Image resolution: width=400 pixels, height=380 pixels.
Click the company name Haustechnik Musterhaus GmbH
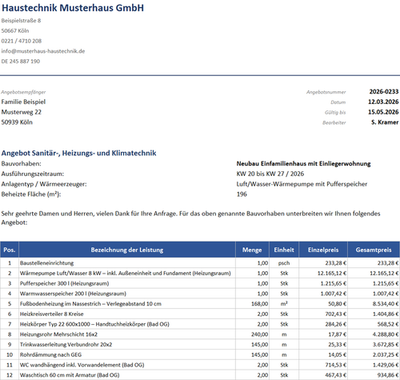pyautogui.click(x=73, y=8)
